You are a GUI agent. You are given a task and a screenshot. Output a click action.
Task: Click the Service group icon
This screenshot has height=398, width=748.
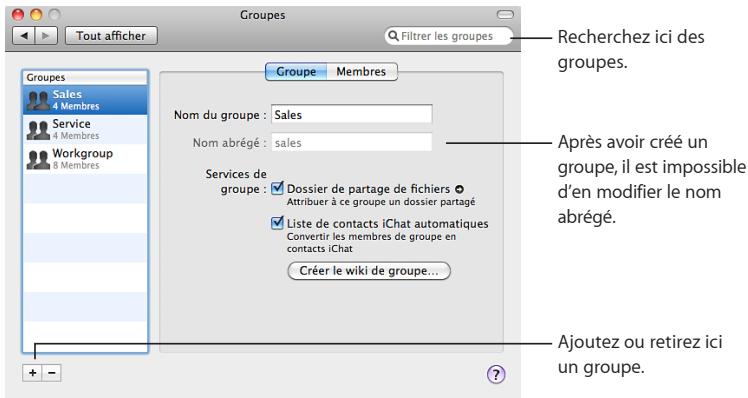pos(38,130)
